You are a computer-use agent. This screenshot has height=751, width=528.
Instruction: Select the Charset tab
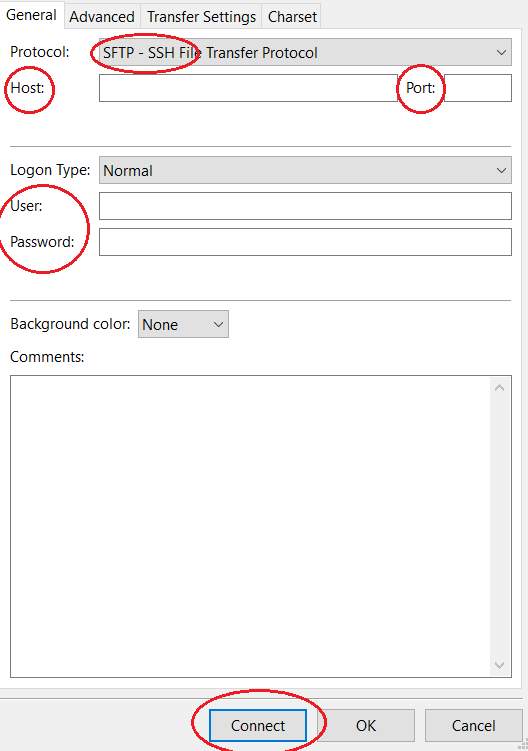[x=292, y=17]
